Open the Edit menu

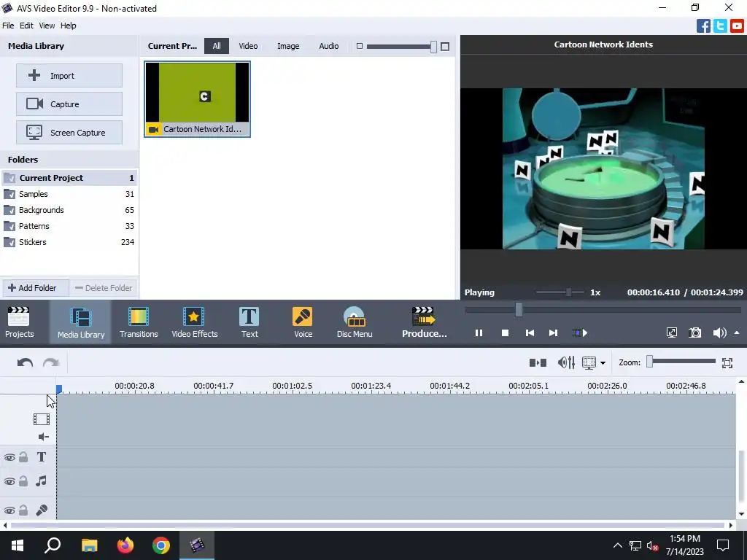pyautogui.click(x=26, y=26)
